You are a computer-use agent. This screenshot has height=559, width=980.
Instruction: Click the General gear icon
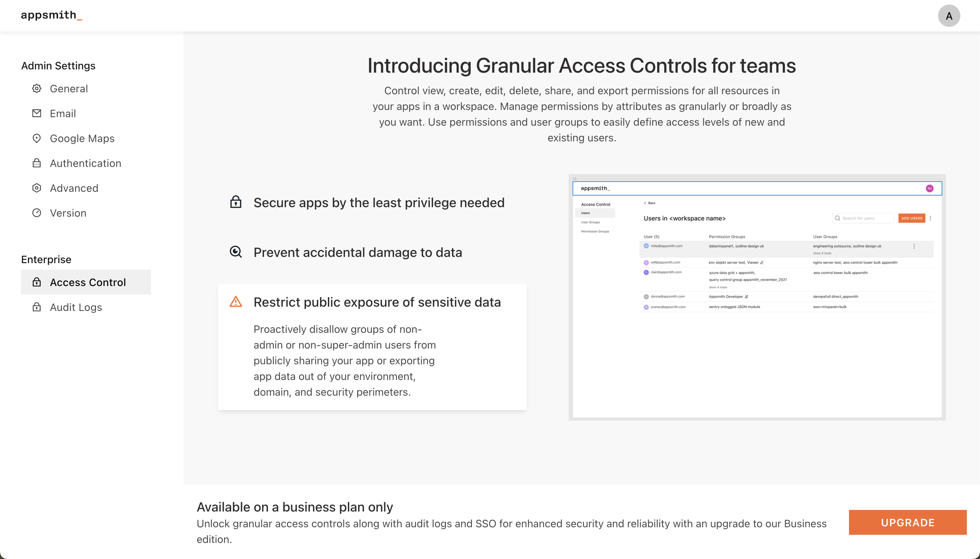tap(36, 89)
